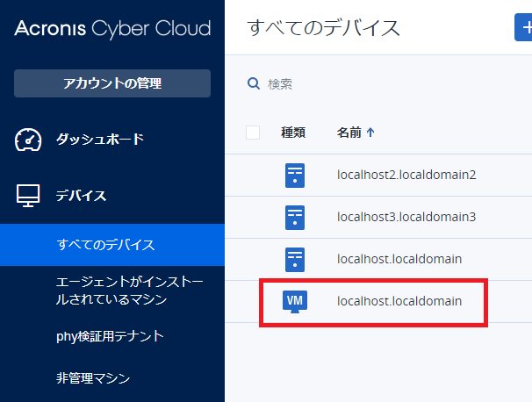532x402 pixels.
Task: Click the デバイス monitor icon in sidebar
Action: click(29, 196)
